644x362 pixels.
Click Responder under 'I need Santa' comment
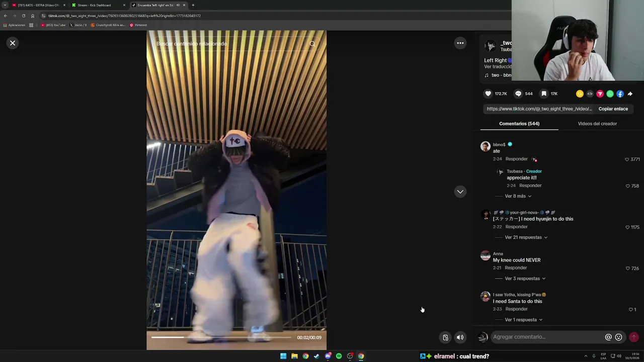point(516,309)
